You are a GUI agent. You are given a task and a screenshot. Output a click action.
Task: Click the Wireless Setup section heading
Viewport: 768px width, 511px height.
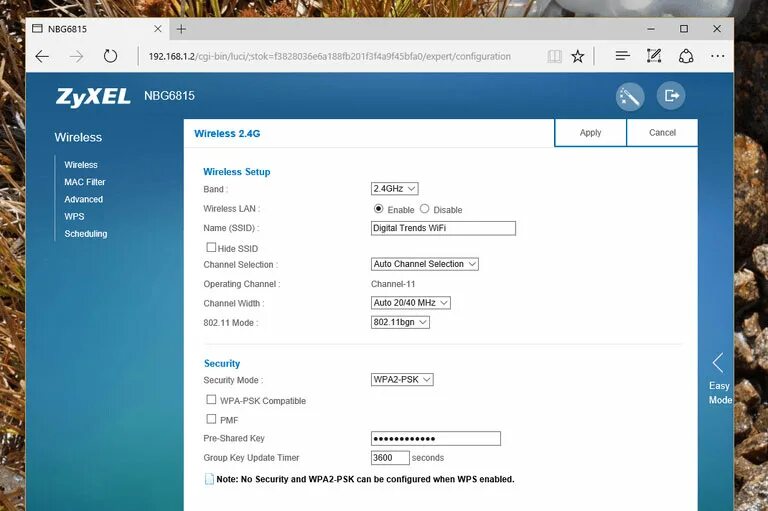click(237, 172)
